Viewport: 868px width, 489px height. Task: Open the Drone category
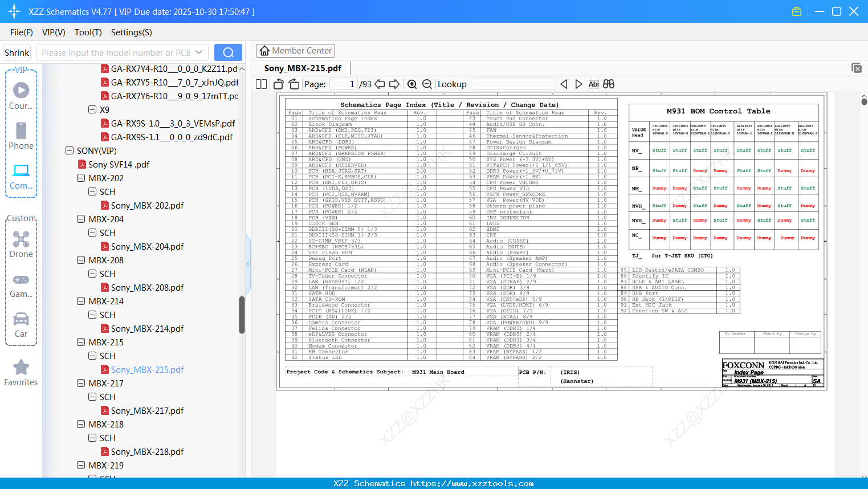point(21,244)
